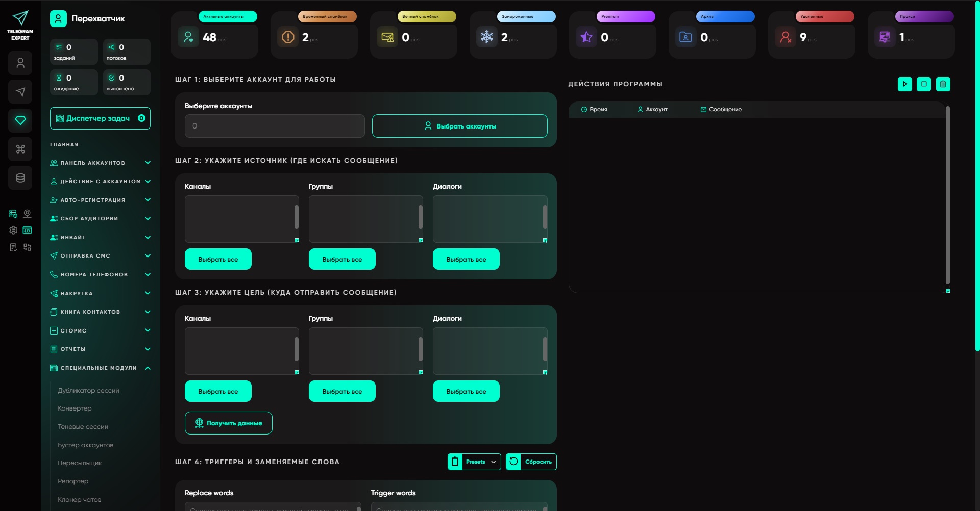Start the program actions with play icon
The image size is (980, 511).
tap(905, 84)
